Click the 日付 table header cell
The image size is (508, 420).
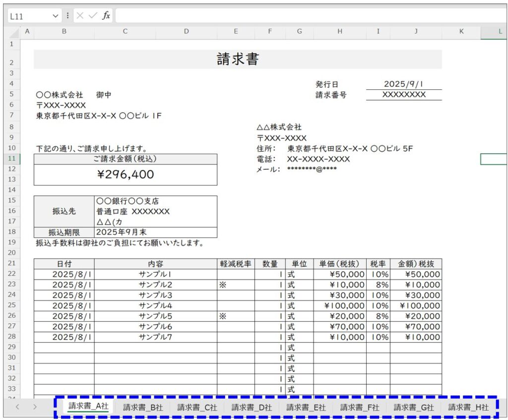click(64, 264)
